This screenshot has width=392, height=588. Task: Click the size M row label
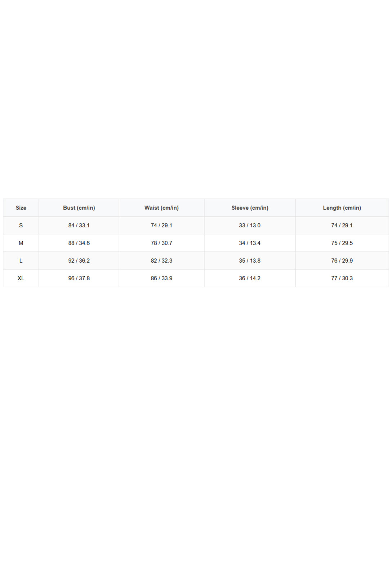(21, 243)
